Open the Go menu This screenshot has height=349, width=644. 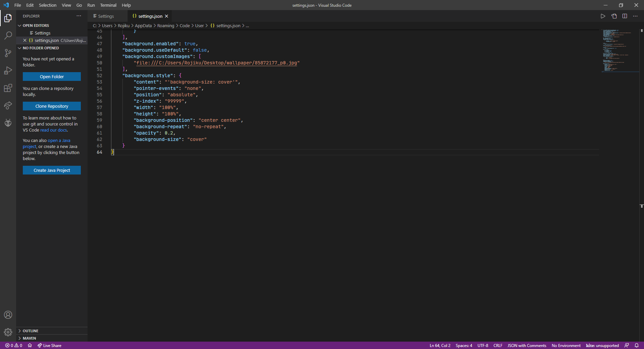[x=79, y=5]
